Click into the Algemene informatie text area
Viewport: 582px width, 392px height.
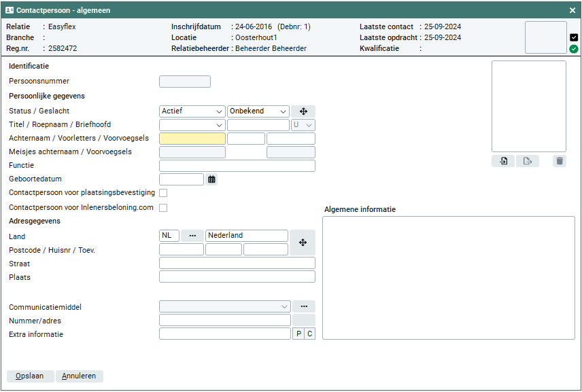[x=448, y=277]
